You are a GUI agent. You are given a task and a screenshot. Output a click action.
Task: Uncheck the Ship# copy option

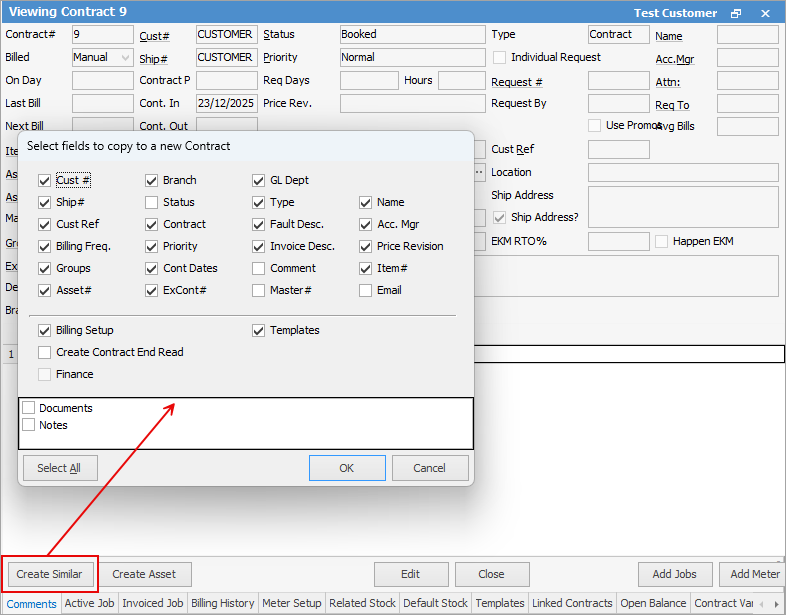pyautogui.click(x=45, y=202)
